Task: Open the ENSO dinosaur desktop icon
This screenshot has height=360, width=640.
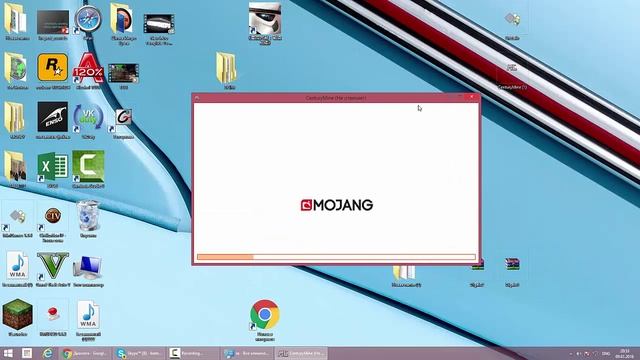Action: click(x=53, y=117)
